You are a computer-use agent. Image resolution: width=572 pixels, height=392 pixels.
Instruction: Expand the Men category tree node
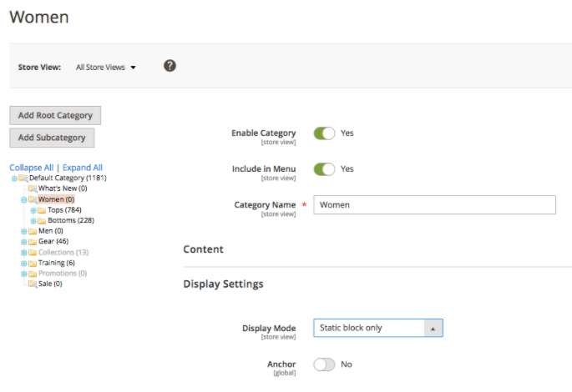pos(24,231)
